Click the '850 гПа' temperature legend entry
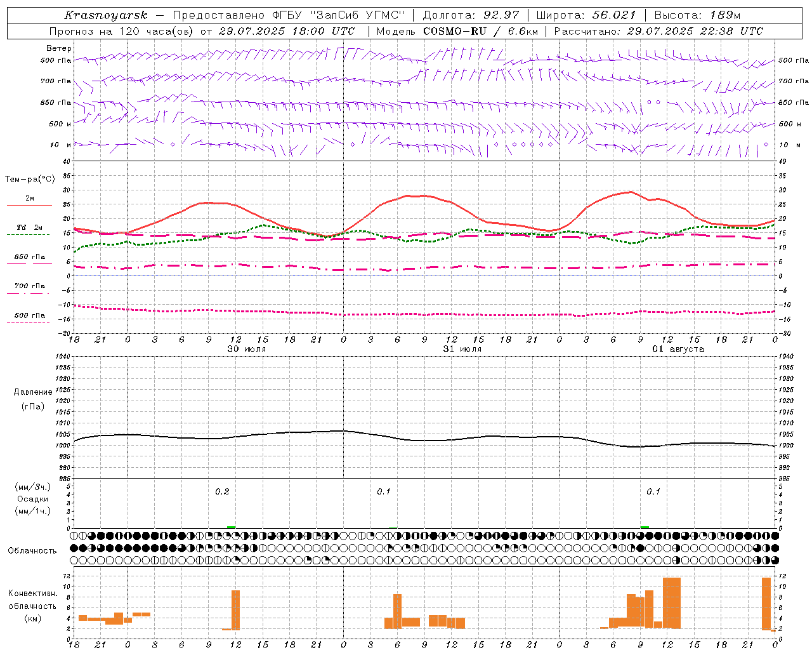 coord(30,257)
